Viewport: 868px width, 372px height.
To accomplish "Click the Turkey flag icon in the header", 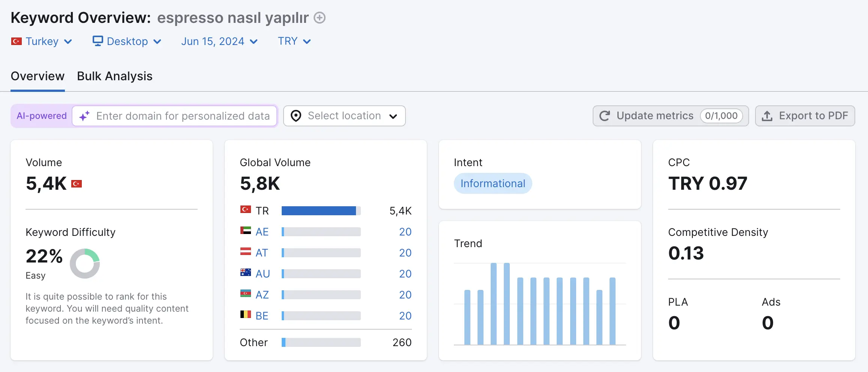I will tap(17, 41).
